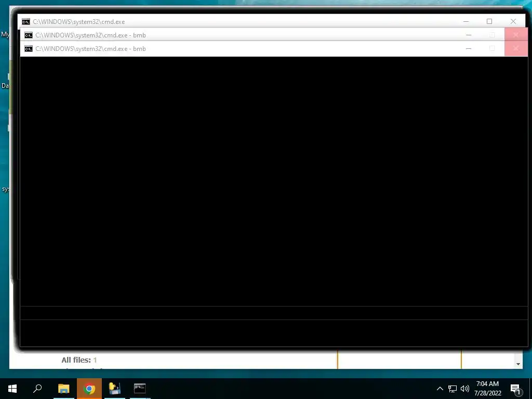Screen dimensions: 532x399
Task: Maximize the backmost cmd.exe window
Action: tap(489, 21)
